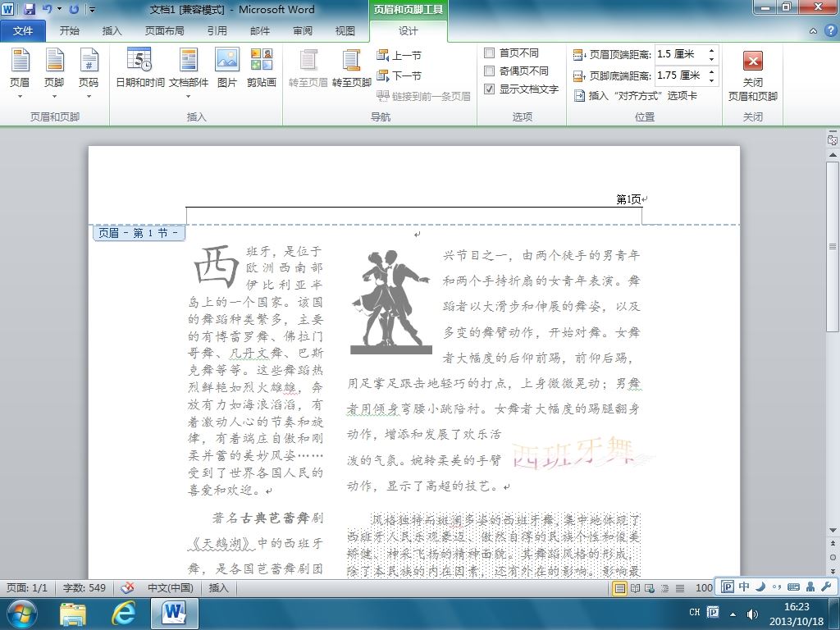Go to 下一节 (Next Section)
Viewport: 840px width, 630px height.
click(x=399, y=75)
